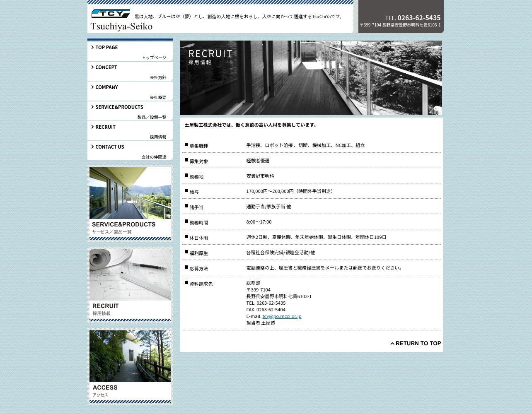Screen dimensions: 532x414
Task: Click the salary value 170,000円〜260,000円
Action: coord(270,191)
